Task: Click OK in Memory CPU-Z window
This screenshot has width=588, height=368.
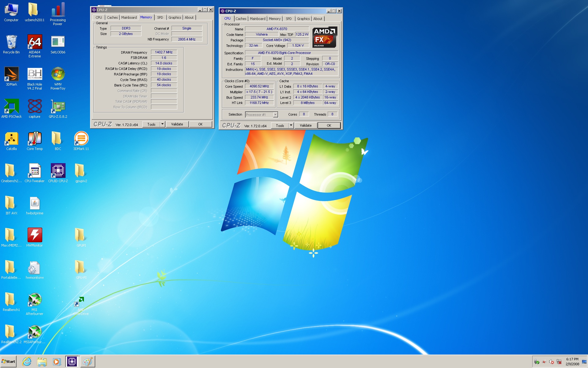Action: pos(200,124)
